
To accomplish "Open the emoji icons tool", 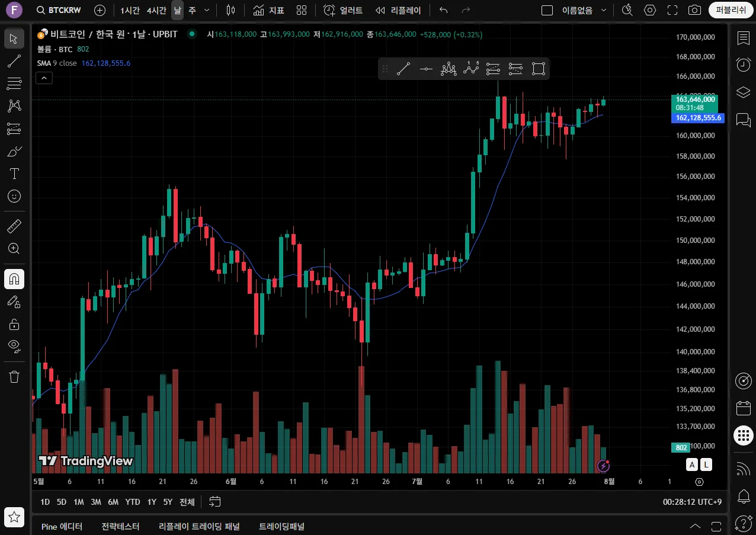I will 14,196.
